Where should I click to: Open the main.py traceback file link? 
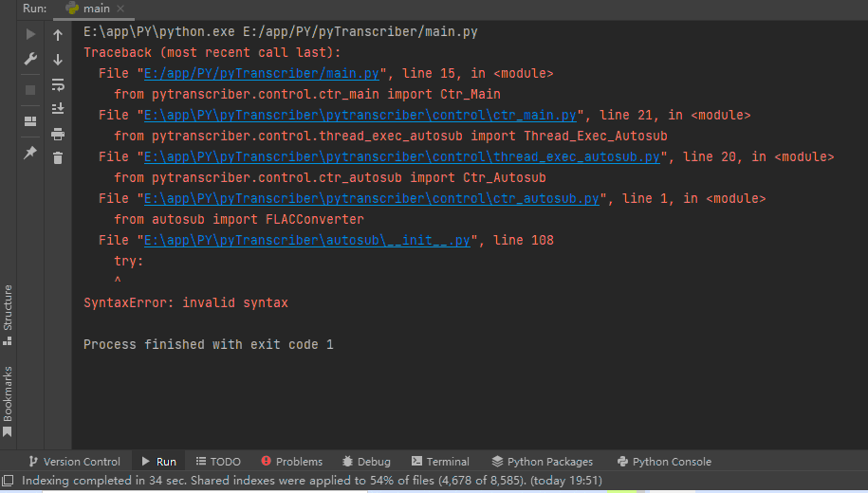[x=262, y=73]
